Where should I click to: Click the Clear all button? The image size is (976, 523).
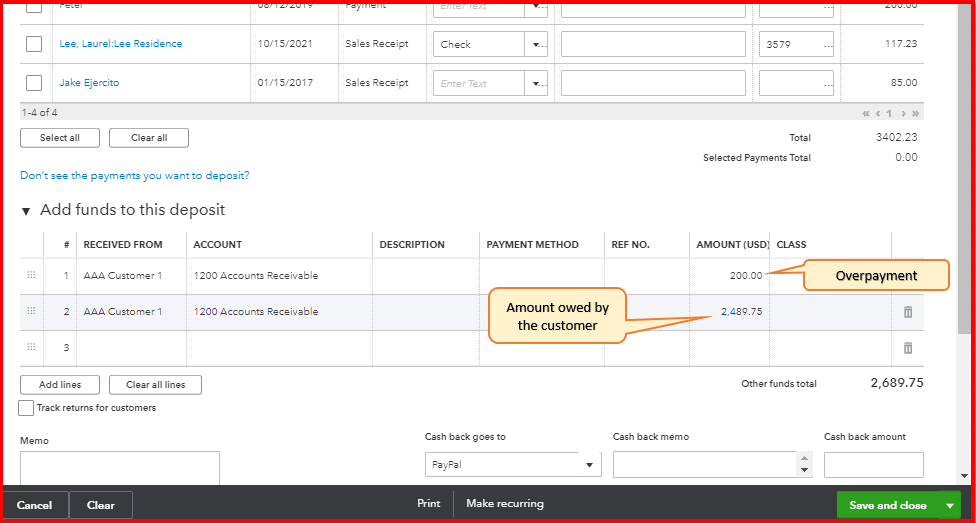coord(149,138)
